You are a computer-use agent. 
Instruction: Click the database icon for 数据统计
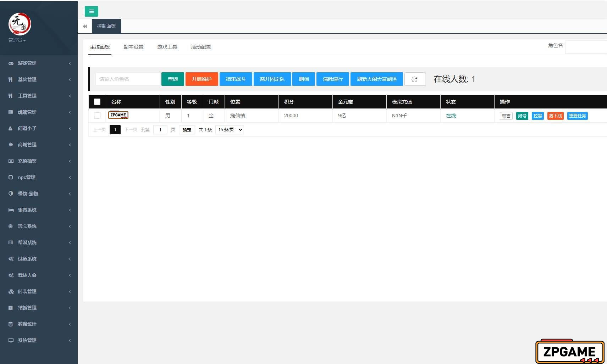[11, 324]
